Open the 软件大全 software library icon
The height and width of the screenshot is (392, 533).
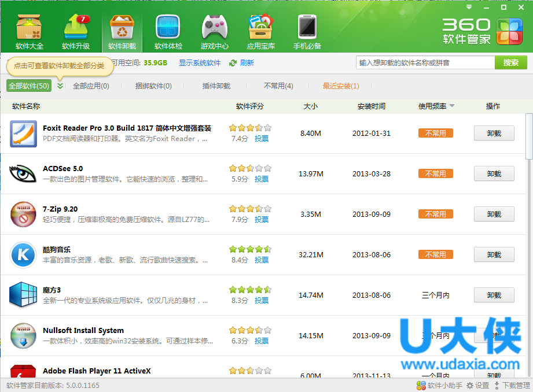click(x=29, y=31)
